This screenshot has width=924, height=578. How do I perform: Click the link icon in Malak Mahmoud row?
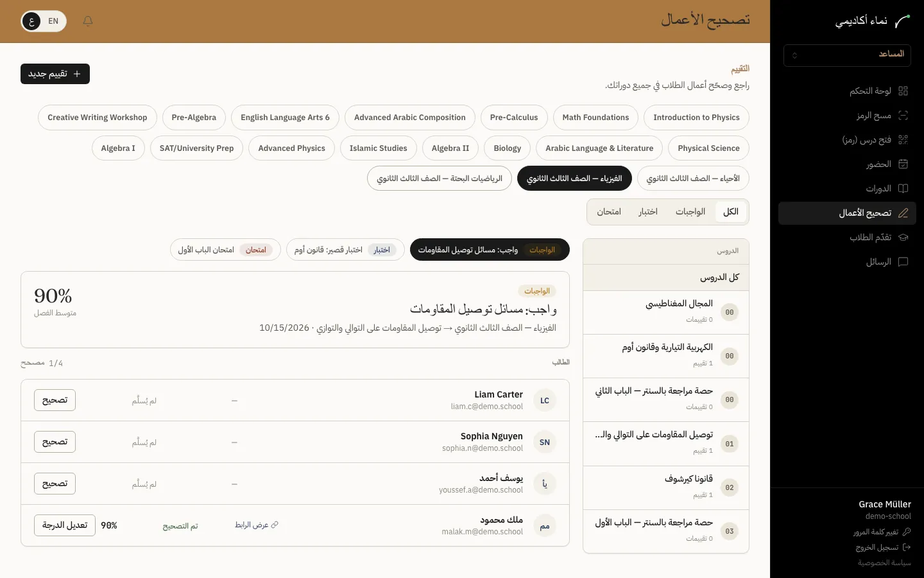pyautogui.click(x=275, y=525)
